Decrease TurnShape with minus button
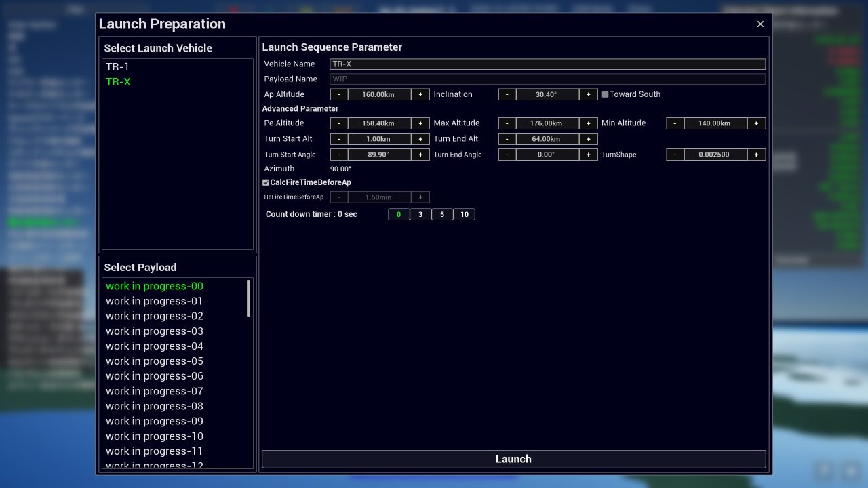Screen dimensions: 868x488 [675, 155]
